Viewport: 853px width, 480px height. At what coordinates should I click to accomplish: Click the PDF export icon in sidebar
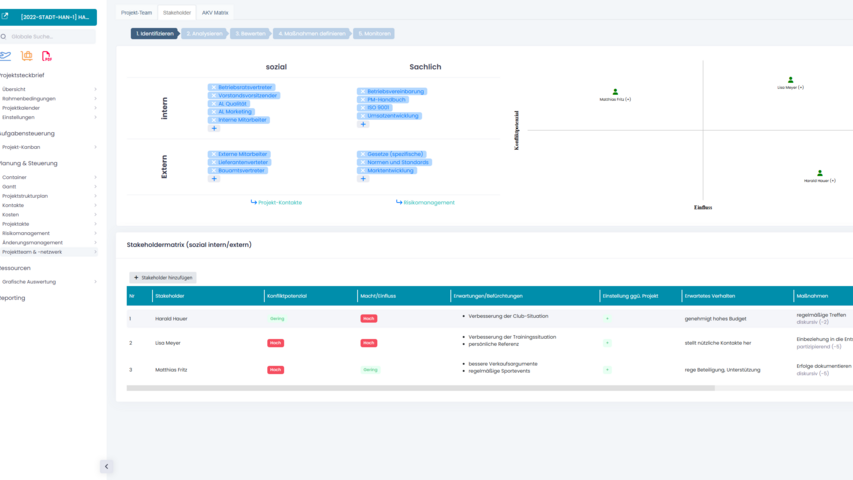pyautogui.click(x=46, y=56)
